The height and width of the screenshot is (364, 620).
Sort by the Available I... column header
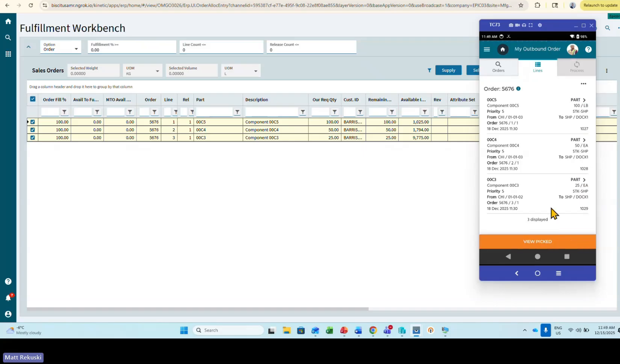414,100
